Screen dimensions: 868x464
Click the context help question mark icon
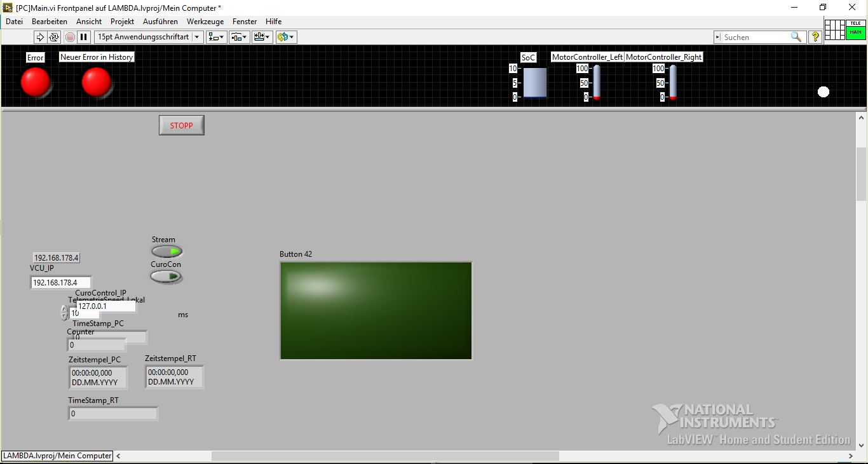pyautogui.click(x=815, y=37)
